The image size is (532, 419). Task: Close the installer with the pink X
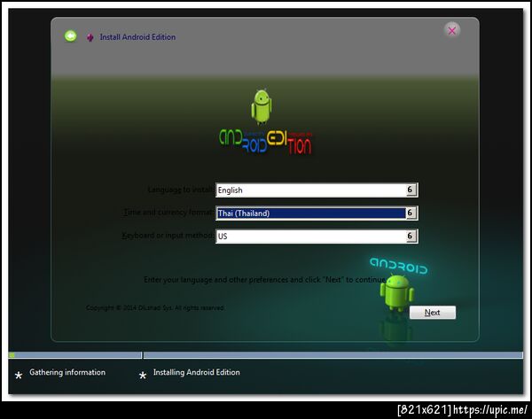pos(451,30)
